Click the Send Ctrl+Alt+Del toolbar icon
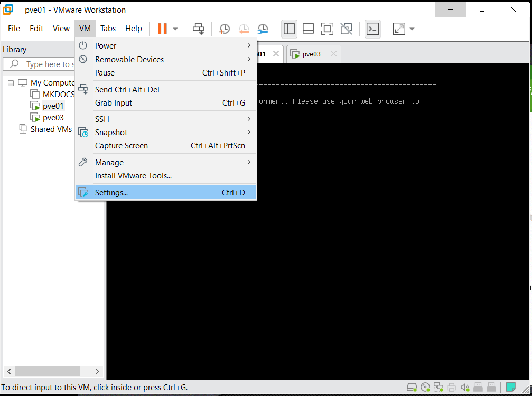This screenshot has height=396, width=532. [x=199, y=29]
